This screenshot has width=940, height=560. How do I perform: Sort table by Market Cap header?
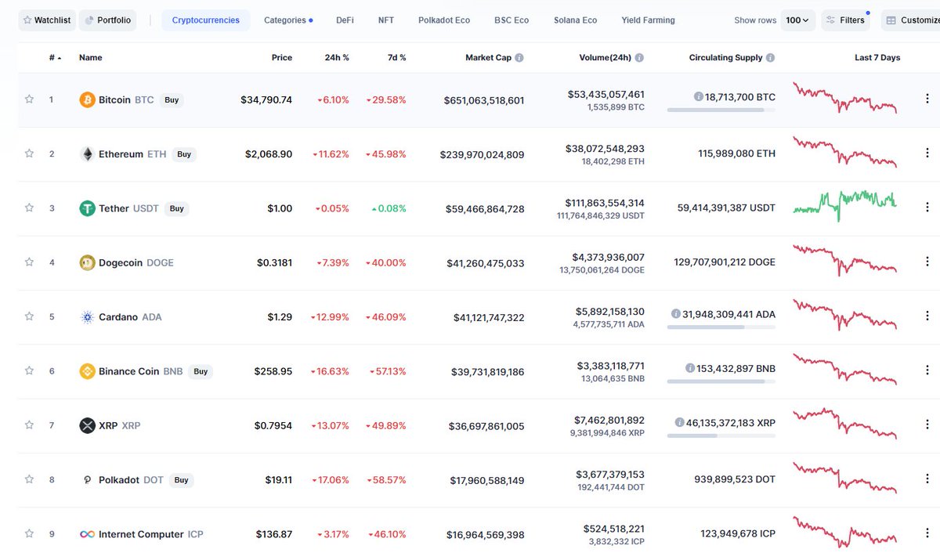[488, 58]
